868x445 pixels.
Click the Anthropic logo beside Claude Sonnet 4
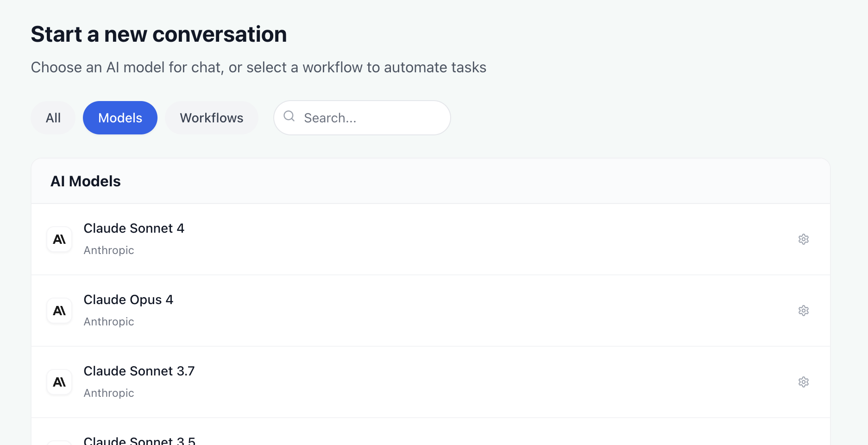click(59, 239)
